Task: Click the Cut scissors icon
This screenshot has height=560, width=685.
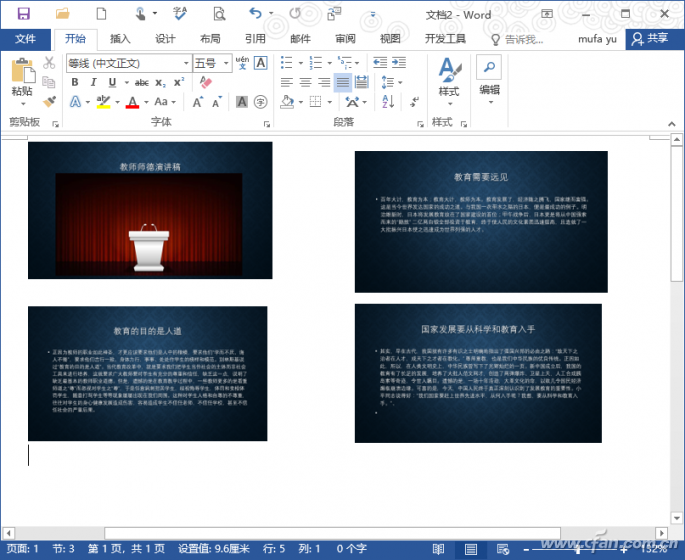Action: (49, 63)
